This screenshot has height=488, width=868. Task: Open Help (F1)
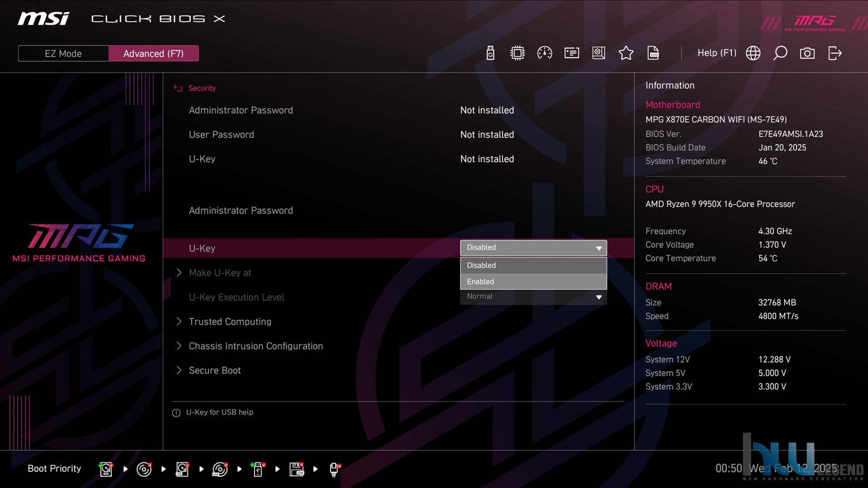click(717, 53)
